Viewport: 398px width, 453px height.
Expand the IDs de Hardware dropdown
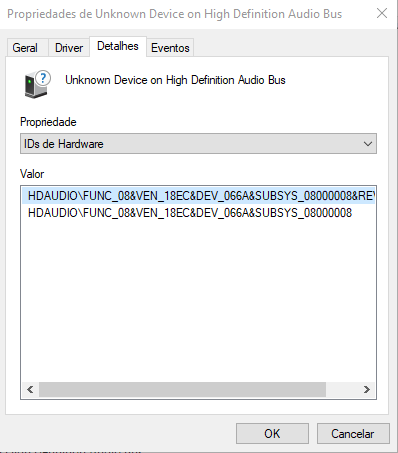click(x=198, y=144)
